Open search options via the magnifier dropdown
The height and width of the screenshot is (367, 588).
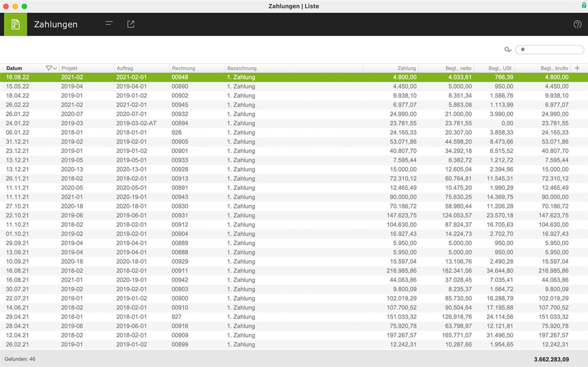508,50
